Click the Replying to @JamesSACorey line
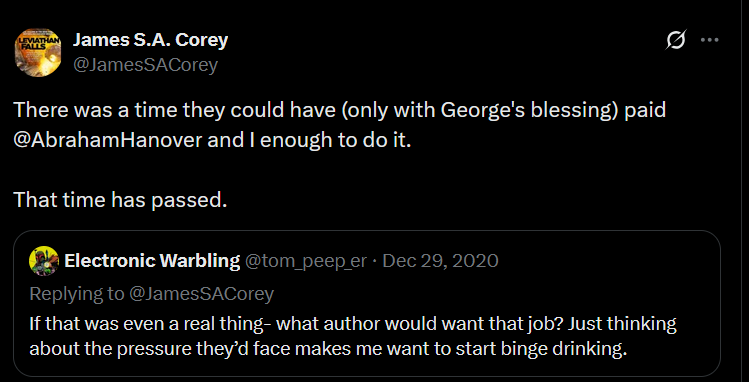This screenshot has width=749, height=382. tap(151, 294)
